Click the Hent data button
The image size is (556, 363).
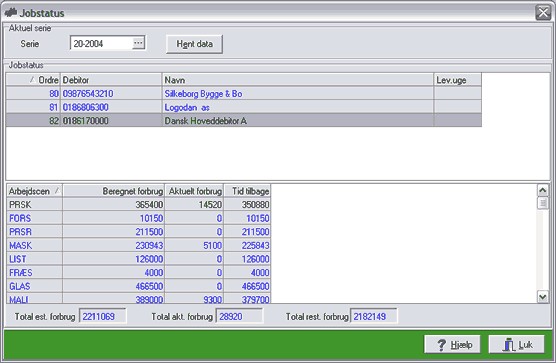194,44
